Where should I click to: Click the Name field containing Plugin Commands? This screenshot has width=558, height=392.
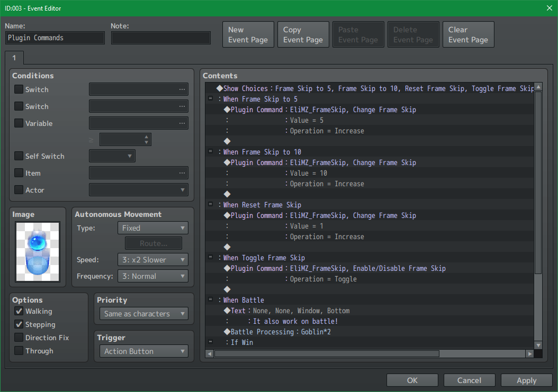pos(55,38)
